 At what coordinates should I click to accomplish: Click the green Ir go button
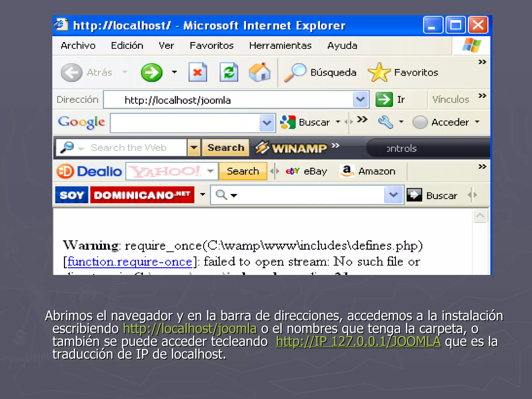390,99
